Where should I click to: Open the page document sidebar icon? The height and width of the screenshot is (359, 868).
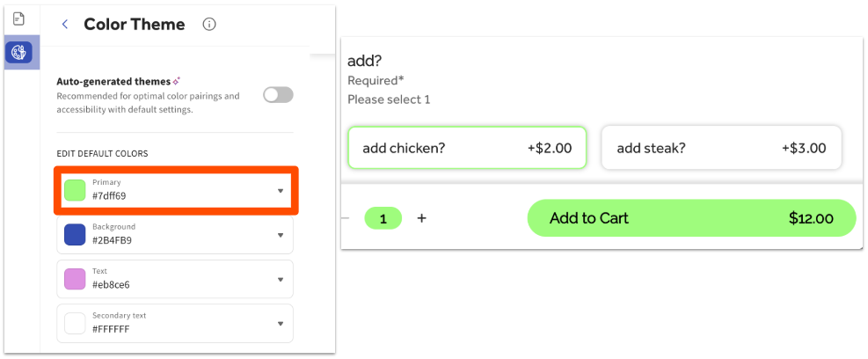click(x=18, y=18)
